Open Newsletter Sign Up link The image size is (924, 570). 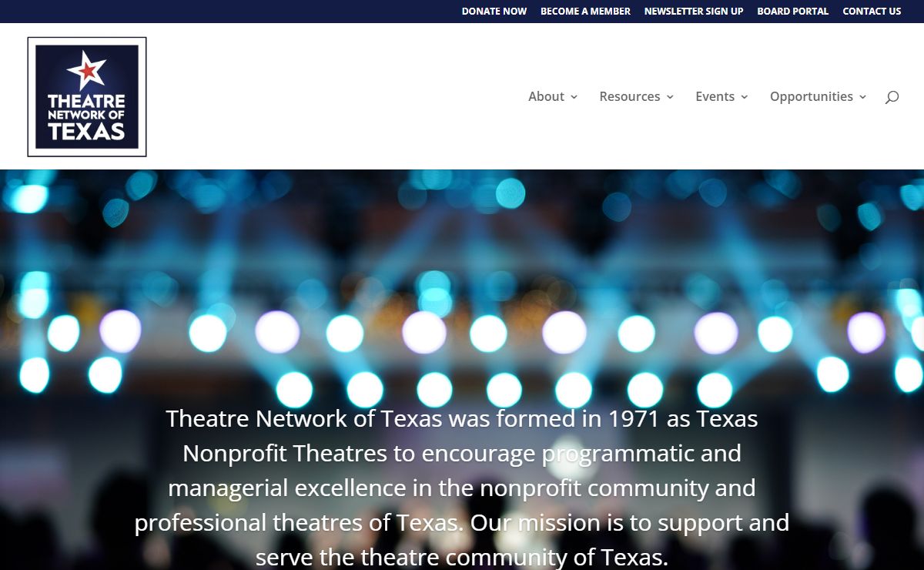[x=694, y=12]
